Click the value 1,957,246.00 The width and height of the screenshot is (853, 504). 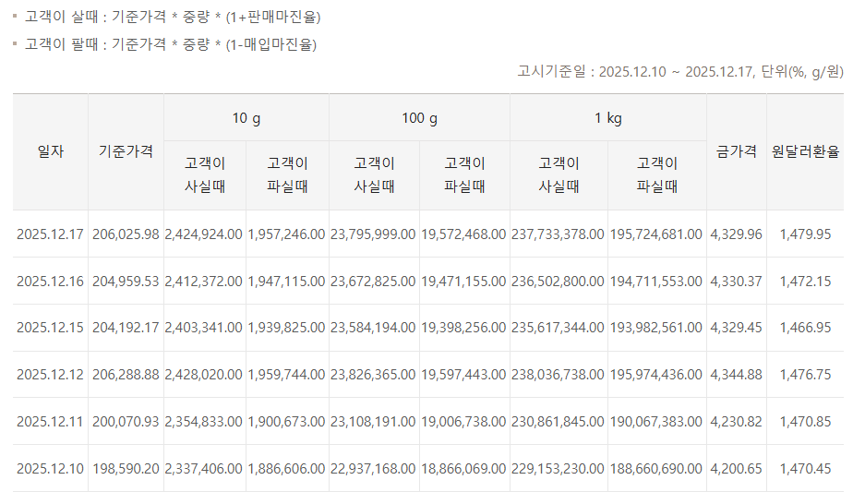(287, 234)
